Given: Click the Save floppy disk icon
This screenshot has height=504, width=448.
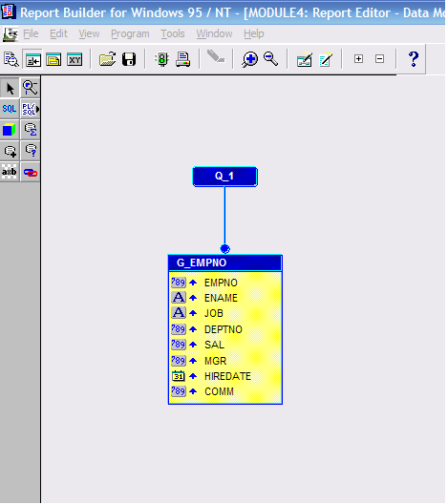Looking at the screenshot, I should 129,59.
